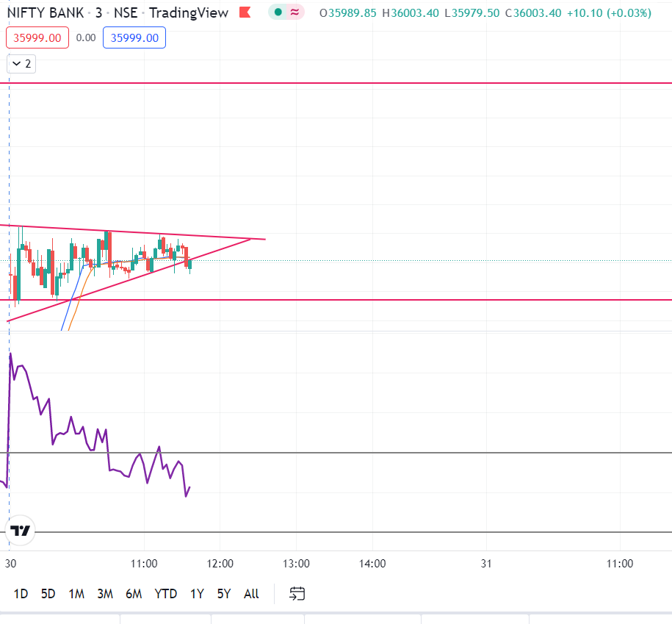Select the 6M time range

(x=134, y=594)
